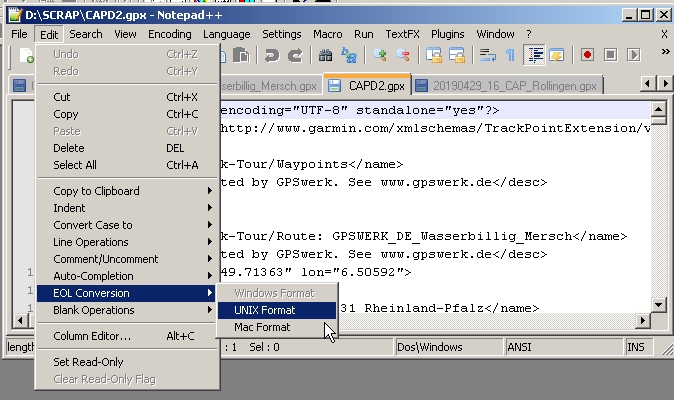Click the Redo toolbar icon

click(x=295, y=56)
